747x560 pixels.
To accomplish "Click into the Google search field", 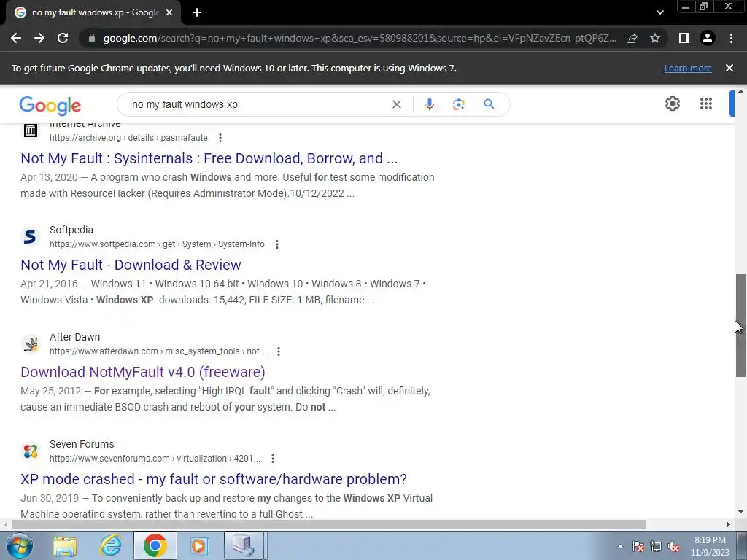I will click(258, 104).
